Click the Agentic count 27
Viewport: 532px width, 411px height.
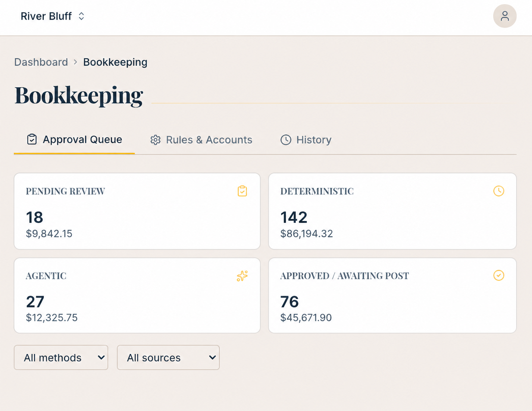[35, 301]
